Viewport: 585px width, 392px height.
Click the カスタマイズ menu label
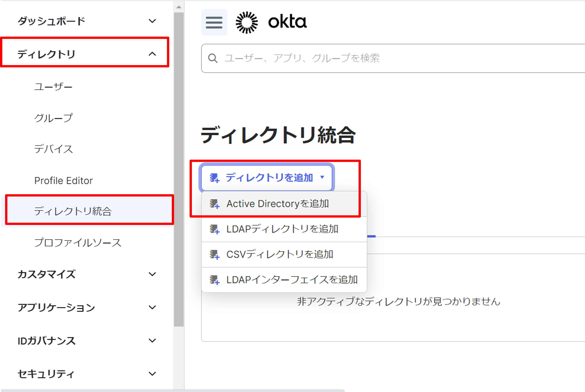coord(47,274)
